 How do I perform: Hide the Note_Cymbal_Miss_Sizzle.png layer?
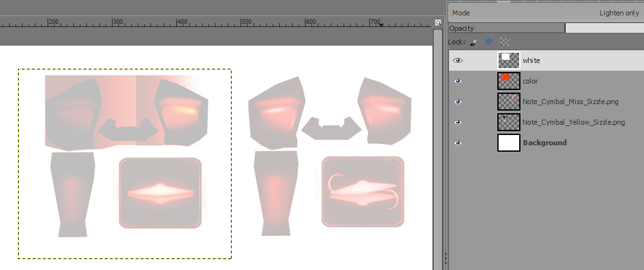[457, 102]
